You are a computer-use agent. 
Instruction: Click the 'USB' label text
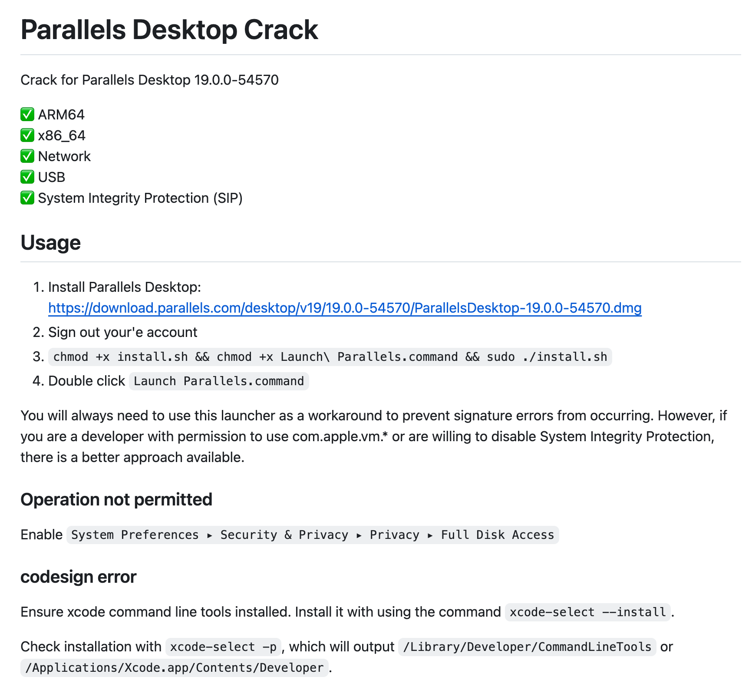pyautogui.click(x=52, y=177)
